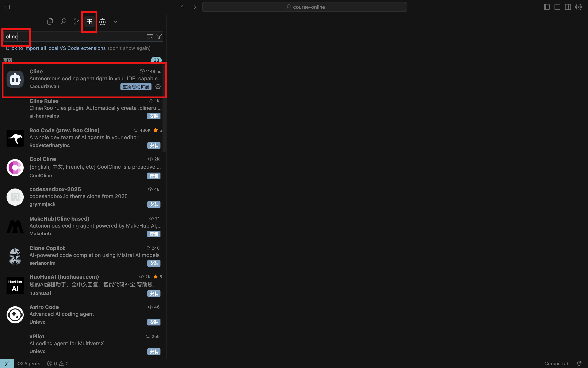588x368 pixels.
Task: Open the extensions filter funnel
Action: coord(159,37)
